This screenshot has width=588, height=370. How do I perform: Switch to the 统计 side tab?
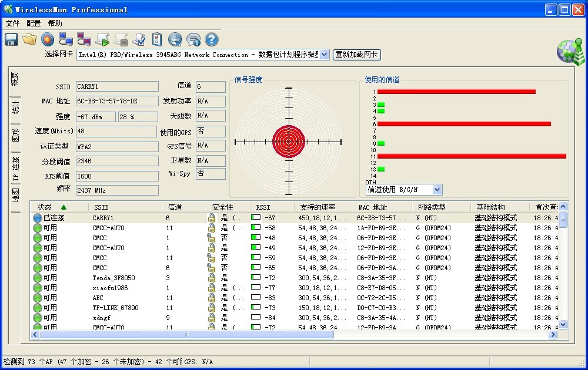click(x=16, y=107)
